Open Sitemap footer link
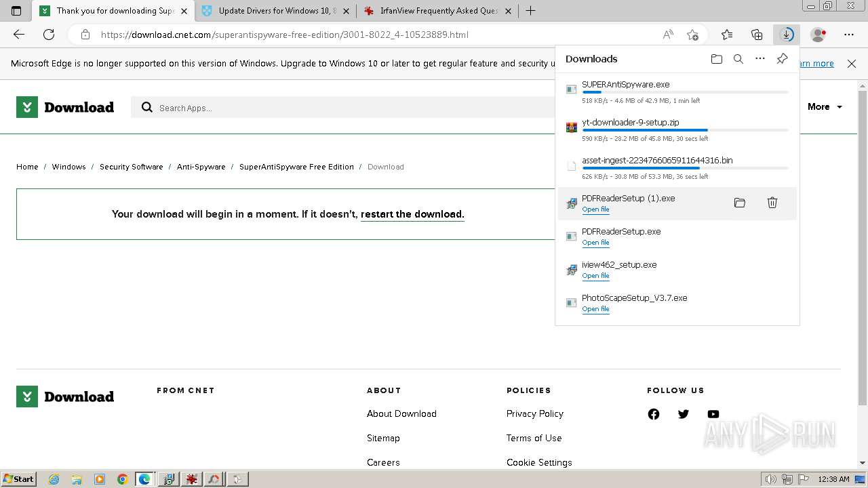The image size is (868, 488). pyautogui.click(x=383, y=438)
